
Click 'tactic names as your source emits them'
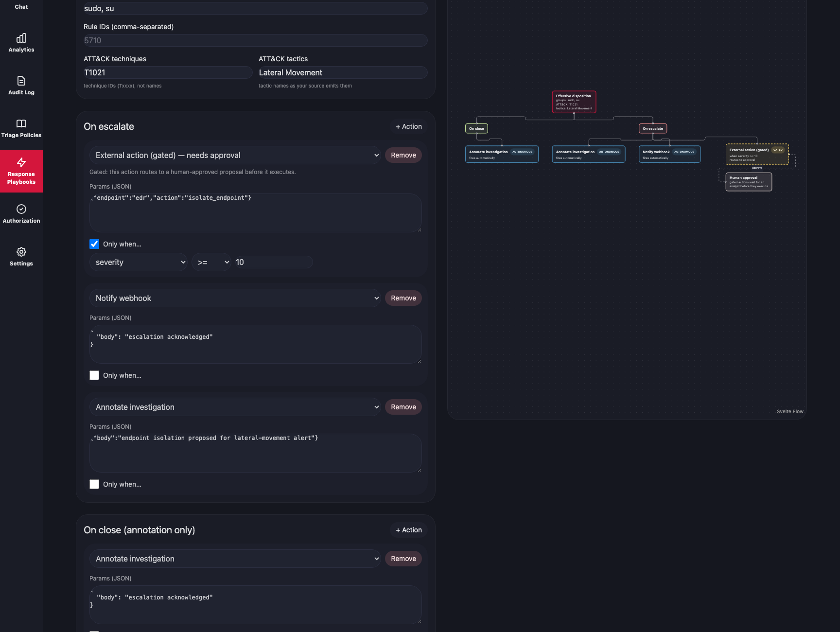[x=305, y=86]
